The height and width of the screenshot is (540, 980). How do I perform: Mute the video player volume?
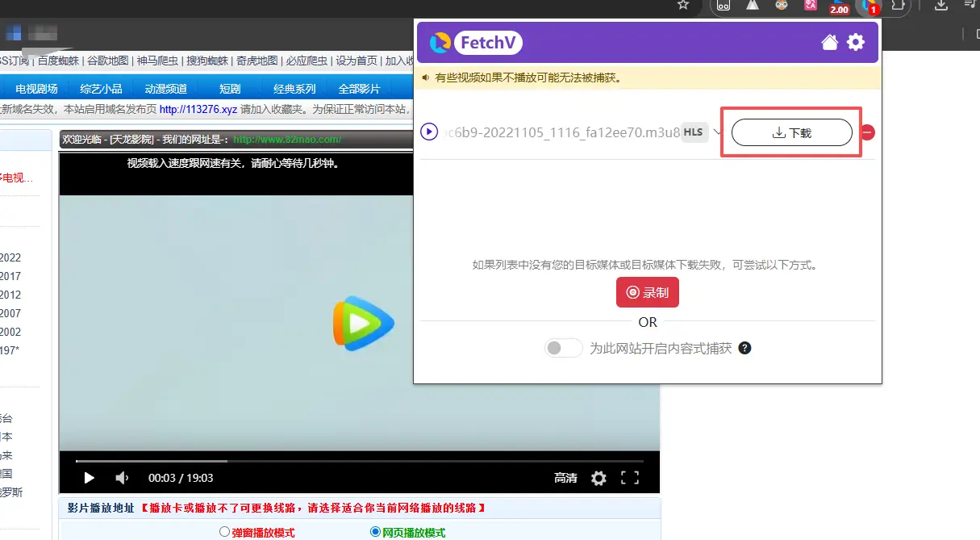tap(122, 478)
